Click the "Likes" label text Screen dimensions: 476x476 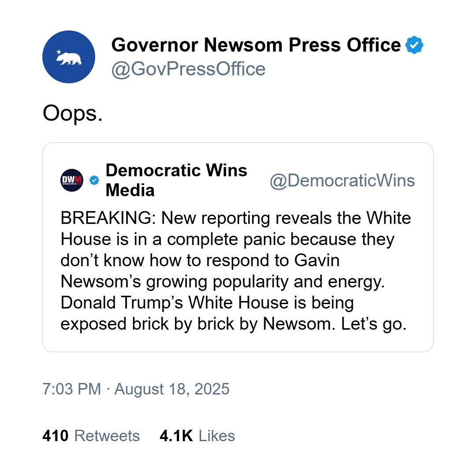coord(217,435)
